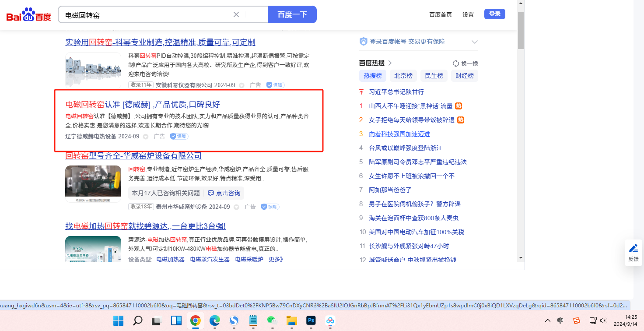644x331 pixels.
Task: Open the 电磁回转窑认准[德威赫] result link
Action: (143, 105)
